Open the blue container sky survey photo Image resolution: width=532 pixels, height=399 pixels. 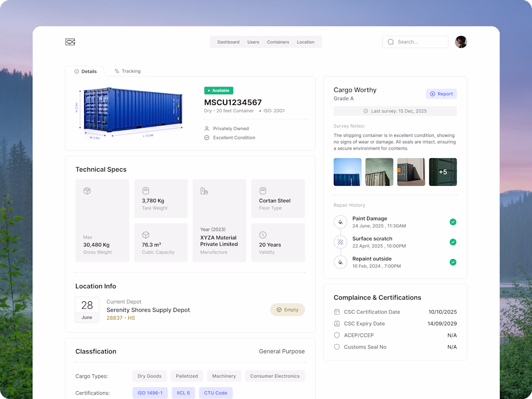347,172
